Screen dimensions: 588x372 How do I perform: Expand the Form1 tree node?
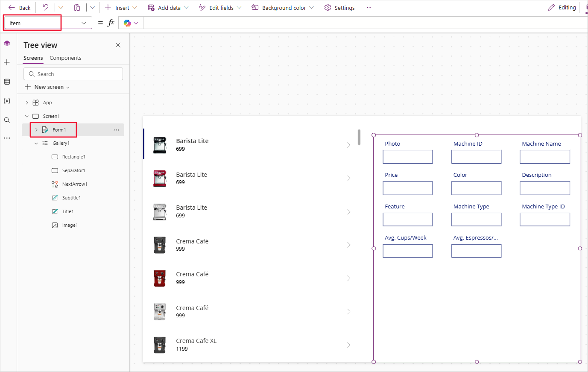point(36,129)
